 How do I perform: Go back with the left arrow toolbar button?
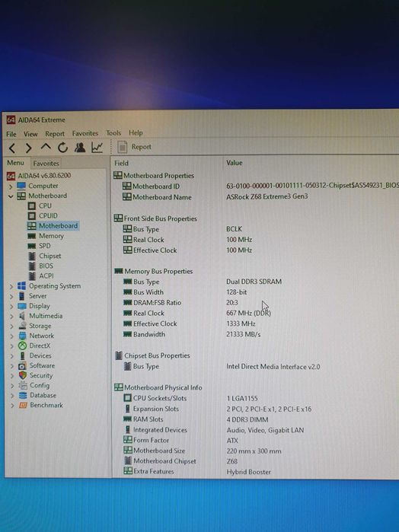[x=12, y=148]
